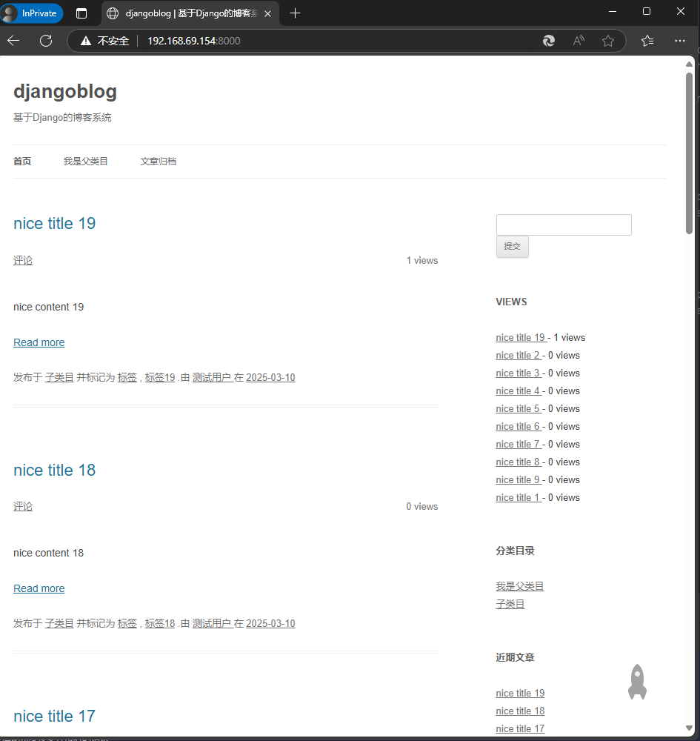700x741 pixels.
Task: Click the 基于Django的博客系统 subtitle
Action: (x=62, y=117)
